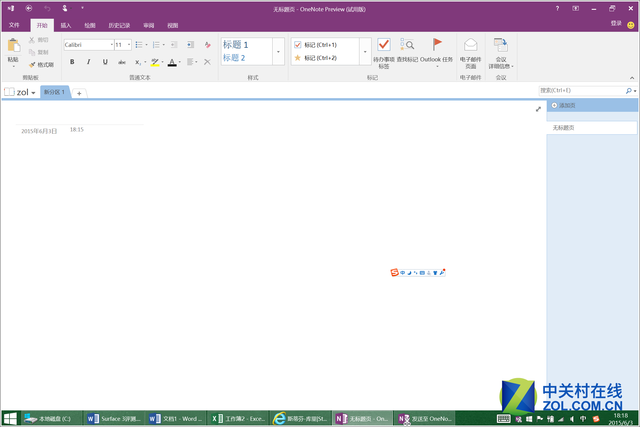Switch to the 视图 View tab

pyautogui.click(x=173, y=25)
